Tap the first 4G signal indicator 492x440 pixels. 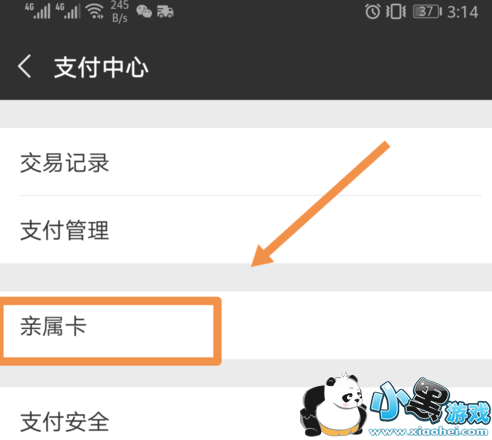click(x=38, y=11)
